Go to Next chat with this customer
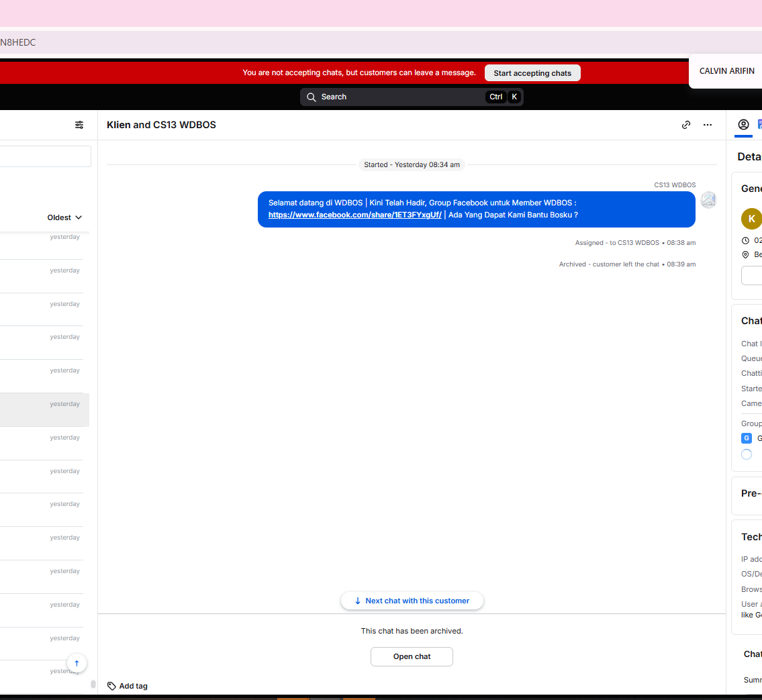 coord(412,601)
